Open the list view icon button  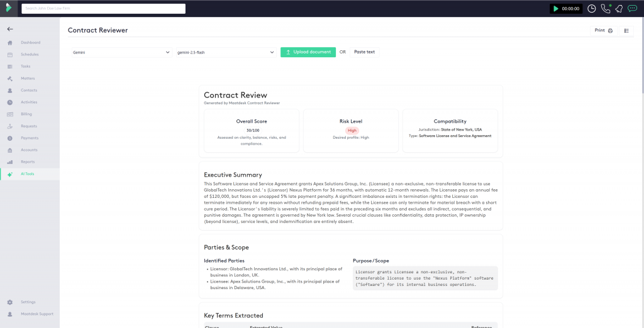[x=626, y=30]
